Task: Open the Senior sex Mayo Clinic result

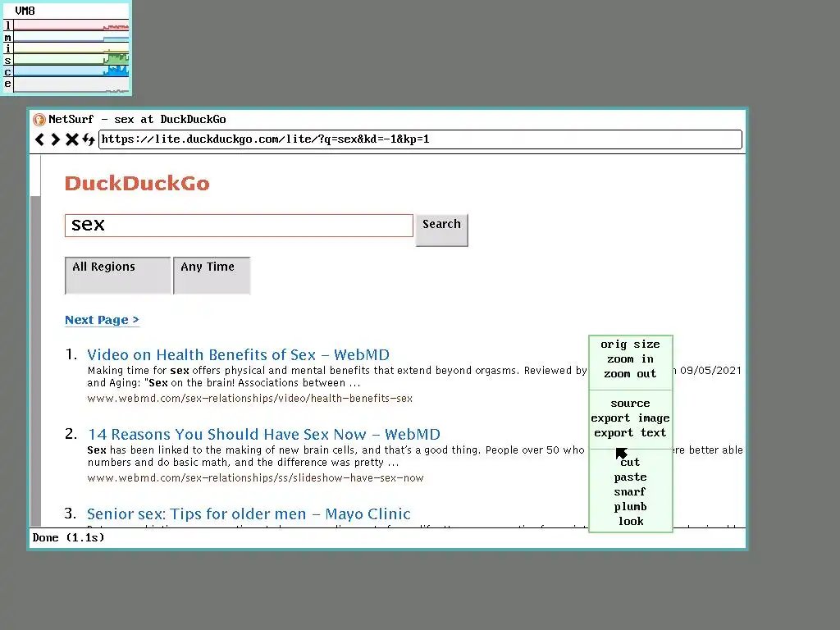Action: click(249, 514)
